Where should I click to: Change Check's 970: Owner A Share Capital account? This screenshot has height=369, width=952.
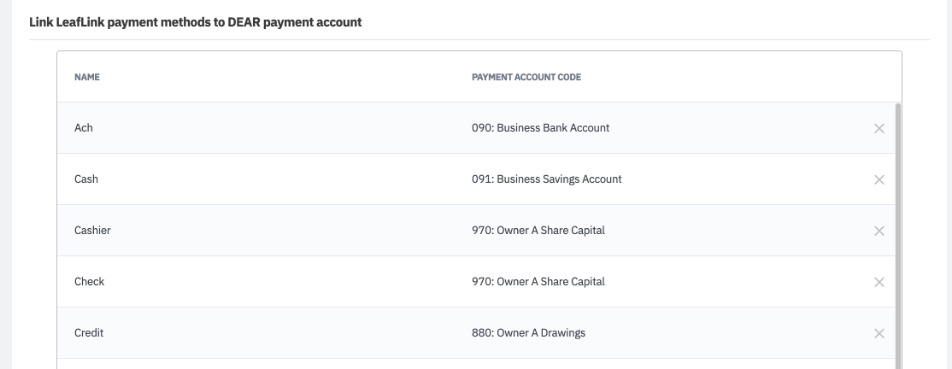coord(538,282)
